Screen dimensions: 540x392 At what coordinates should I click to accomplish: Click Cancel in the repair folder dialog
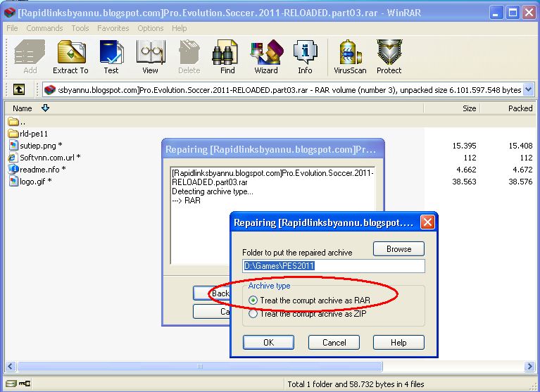(x=334, y=343)
